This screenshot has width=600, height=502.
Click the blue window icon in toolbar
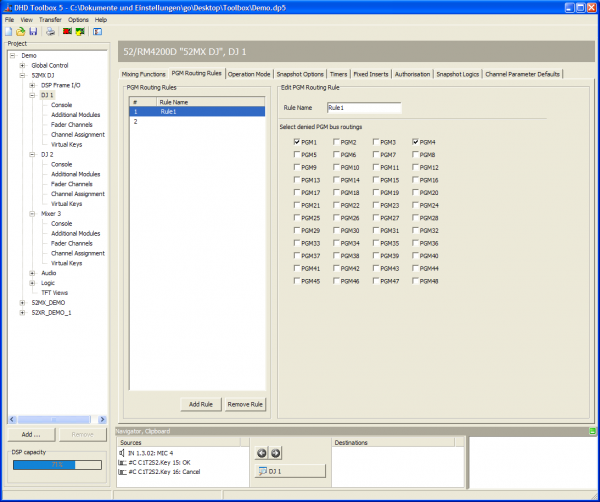point(98,31)
